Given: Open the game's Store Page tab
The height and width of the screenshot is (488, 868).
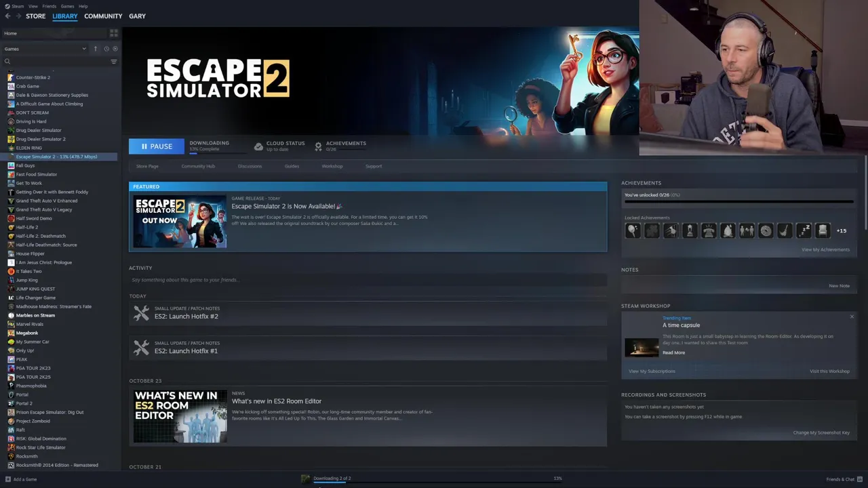Looking at the screenshot, I should 147,166.
